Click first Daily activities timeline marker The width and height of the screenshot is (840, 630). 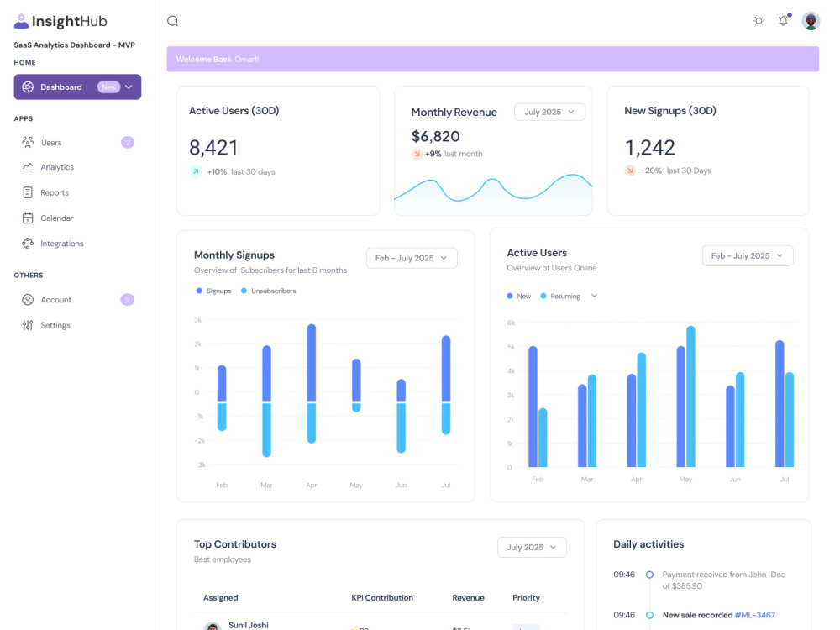click(x=649, y=575)
